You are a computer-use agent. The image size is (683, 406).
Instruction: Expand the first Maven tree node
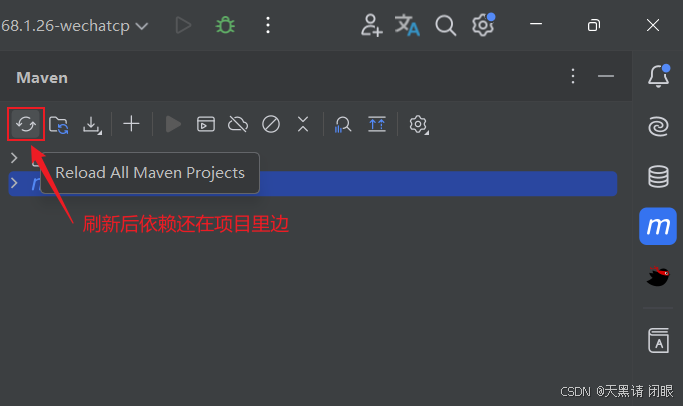click(x=14, y=157)
